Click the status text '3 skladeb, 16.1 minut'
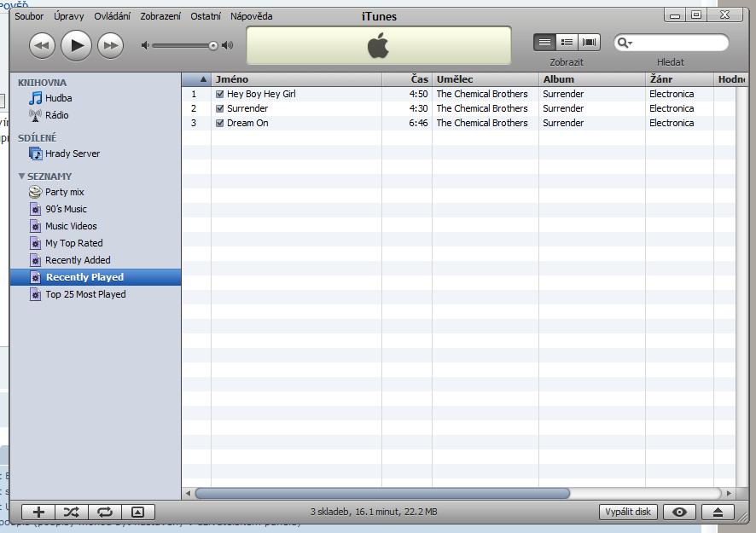The image size is (756, 533). pos(374,512)
